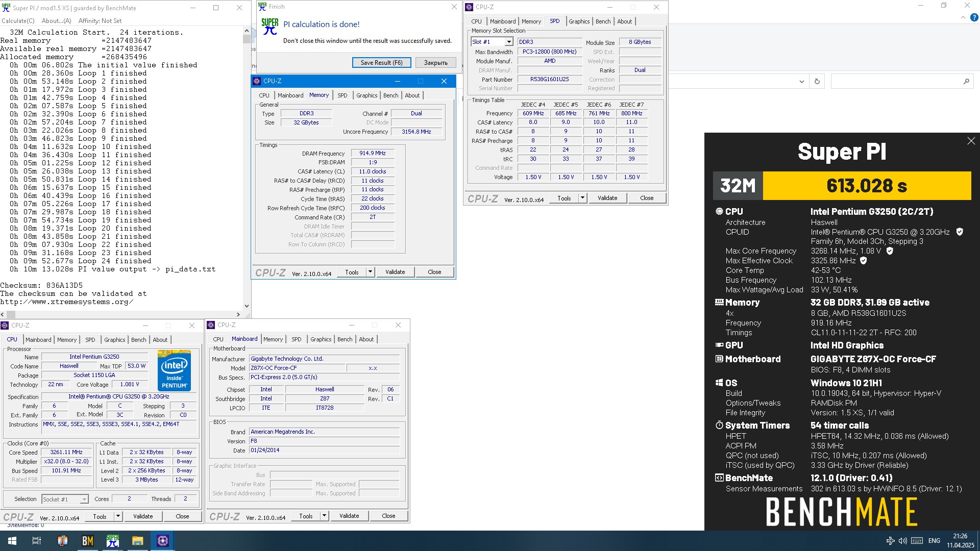Open File Explorer from taskbar
The width and height of the screenshot is (980, 551).
138,541
